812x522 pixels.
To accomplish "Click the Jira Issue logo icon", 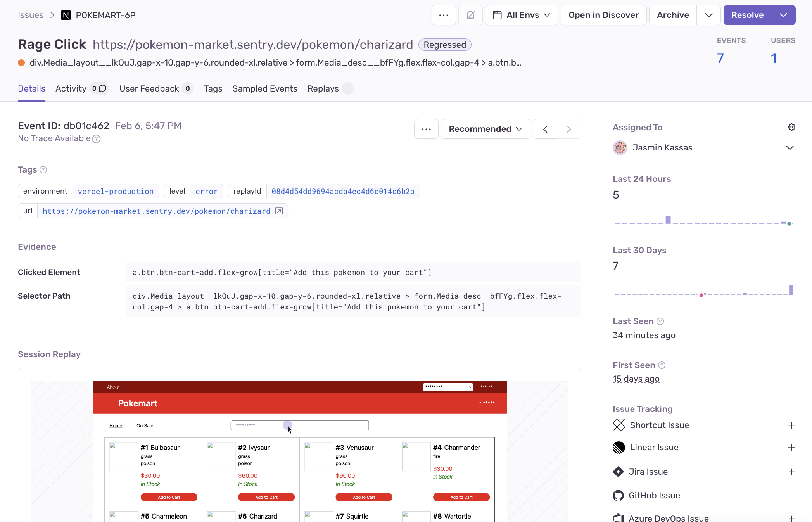I will [x=618, y=472].
